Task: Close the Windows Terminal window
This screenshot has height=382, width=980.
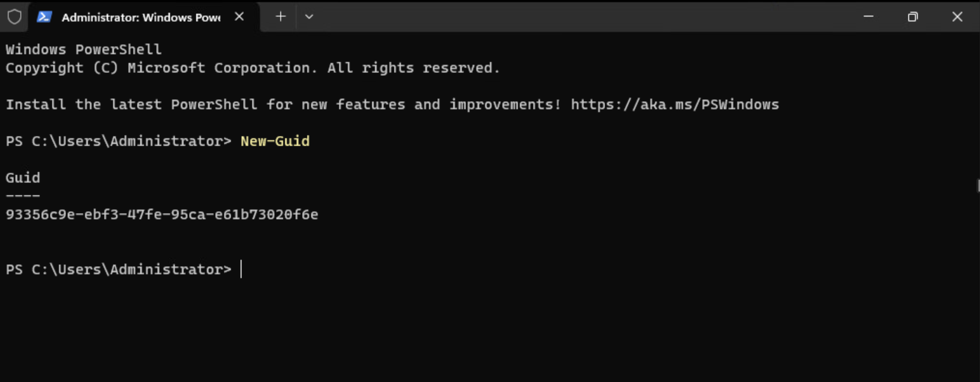Action: 957,16
